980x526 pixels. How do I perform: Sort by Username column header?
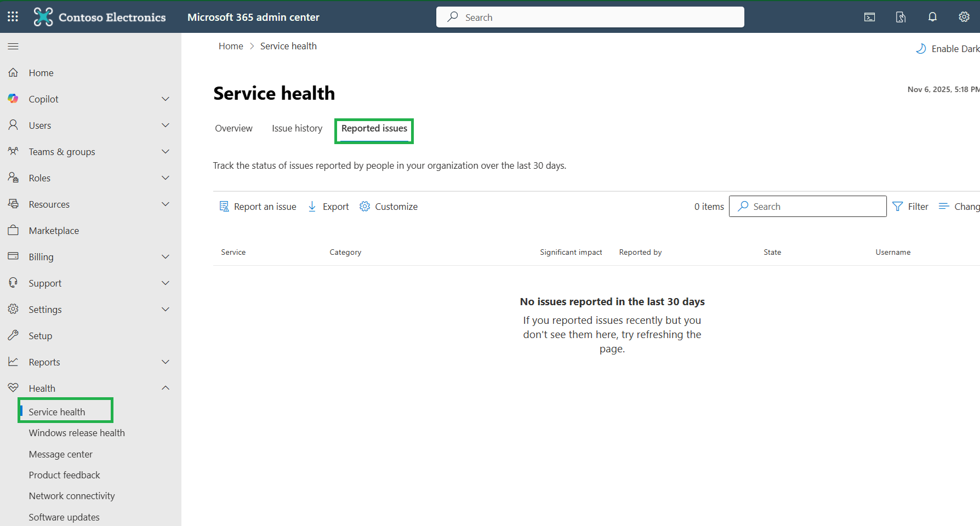pyautogui.click(x=893, y=252)
